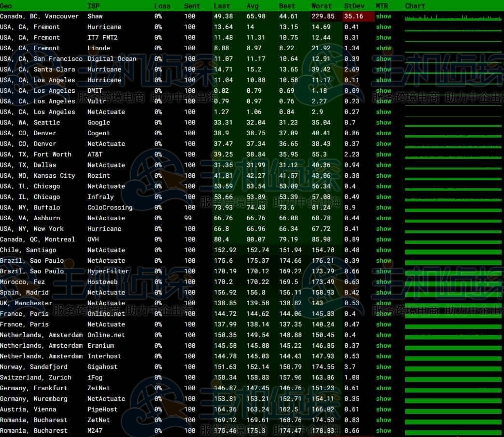Show MTR for Buffalo ColoCrossing row

tap(383, 208)
